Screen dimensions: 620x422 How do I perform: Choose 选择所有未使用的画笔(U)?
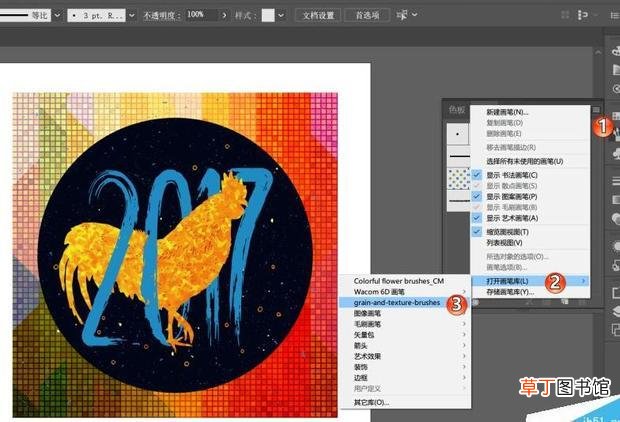coord(530,161)
